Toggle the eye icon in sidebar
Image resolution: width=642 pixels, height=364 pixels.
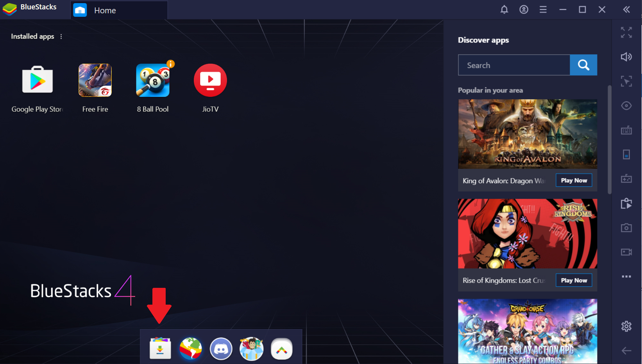coord(626,106)
